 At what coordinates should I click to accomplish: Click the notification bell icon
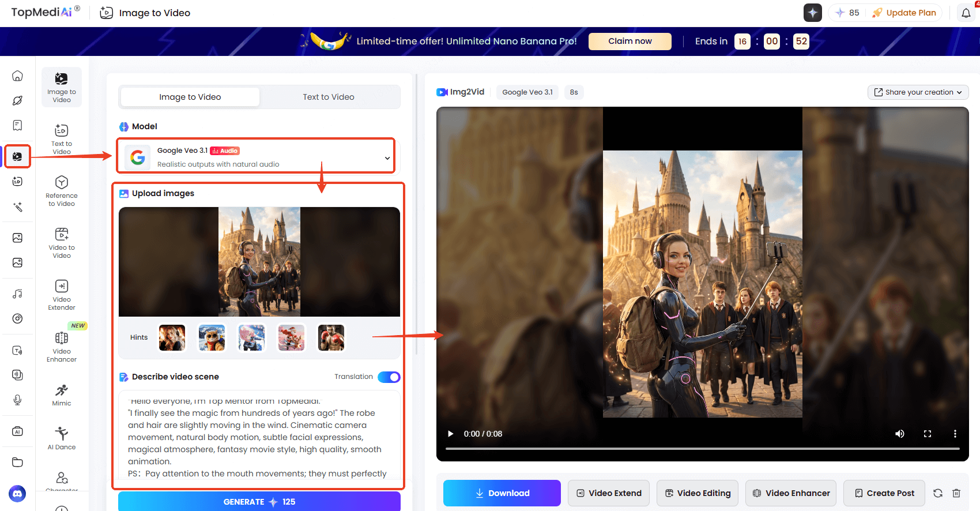[966, 13]
